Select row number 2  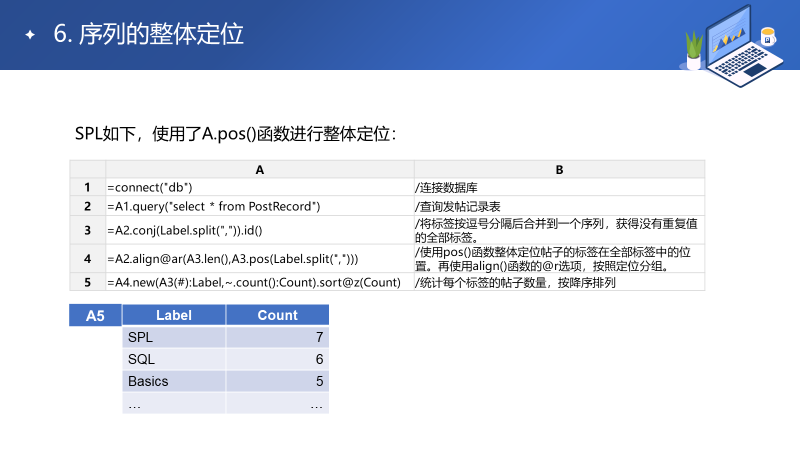click(x=87, y=206)
